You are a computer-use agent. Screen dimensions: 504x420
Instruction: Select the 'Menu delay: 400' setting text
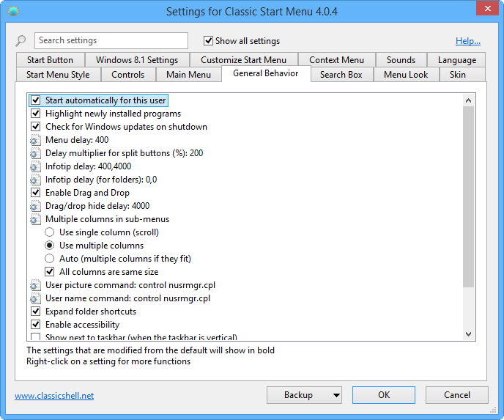(x=77, y=140)
